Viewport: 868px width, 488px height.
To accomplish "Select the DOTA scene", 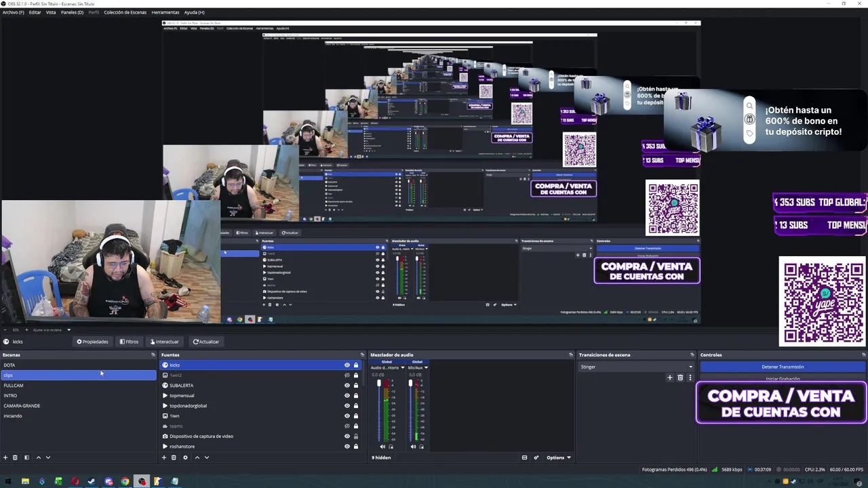I will pos(78,365).
